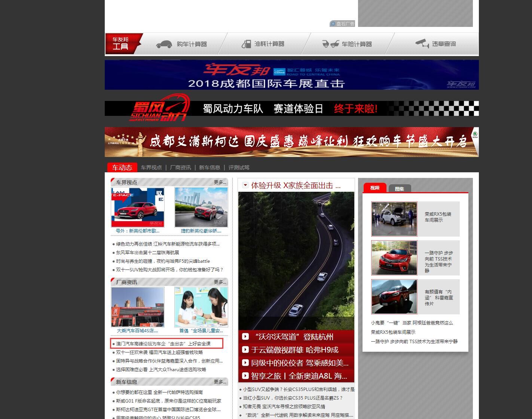Open headline 于云端傲视群雄 哈弗H9成
The width and height of the screenshot is (532, 419).
[x=295, y=350]
